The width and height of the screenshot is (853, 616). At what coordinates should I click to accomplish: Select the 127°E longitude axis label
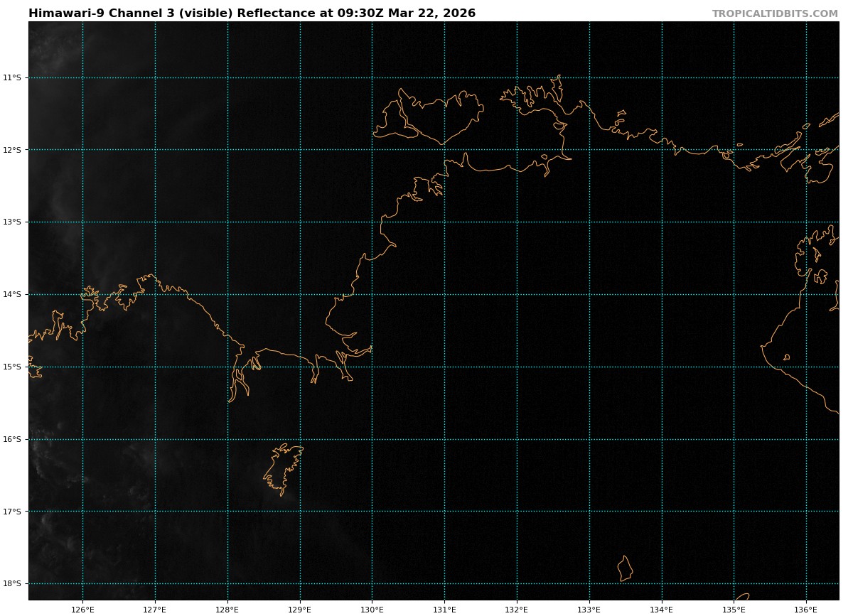tap(155, 609)
